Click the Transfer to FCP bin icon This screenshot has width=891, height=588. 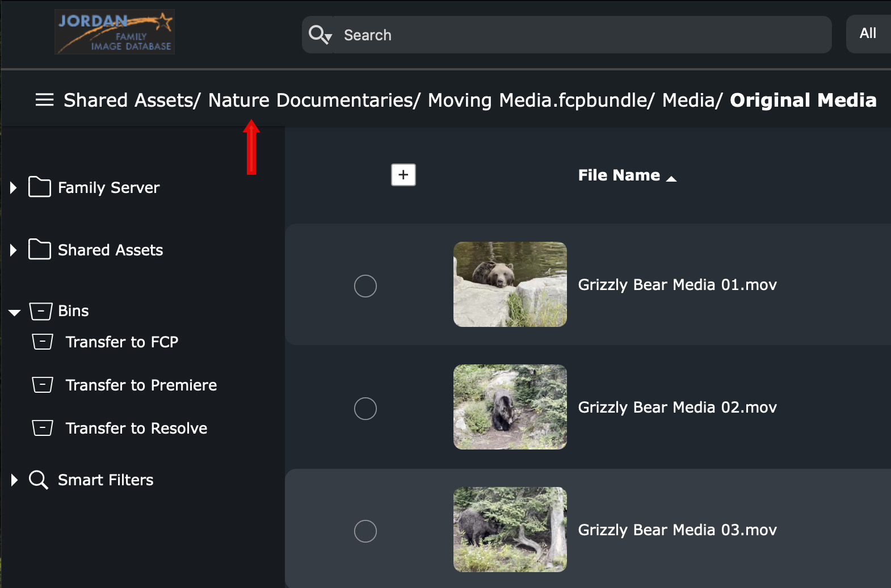point(43,342)
